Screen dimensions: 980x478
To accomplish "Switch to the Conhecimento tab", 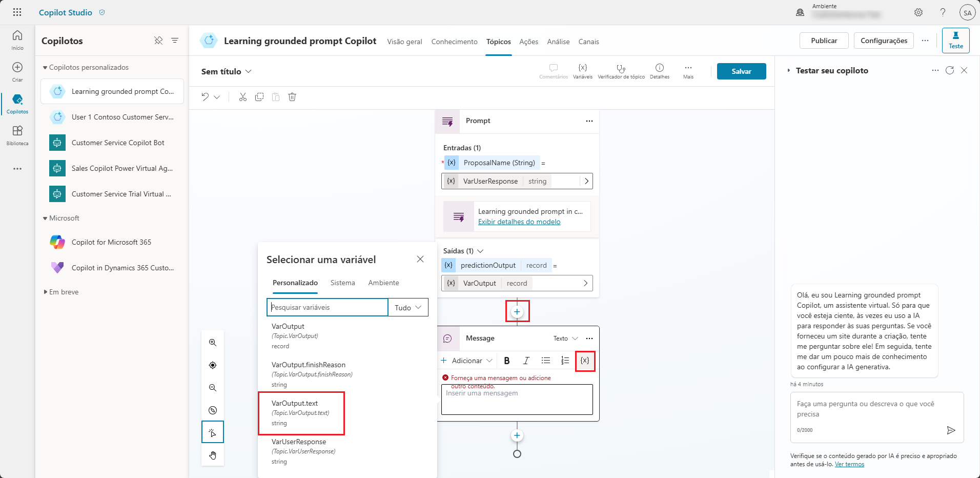I will [x=454, y=42].
